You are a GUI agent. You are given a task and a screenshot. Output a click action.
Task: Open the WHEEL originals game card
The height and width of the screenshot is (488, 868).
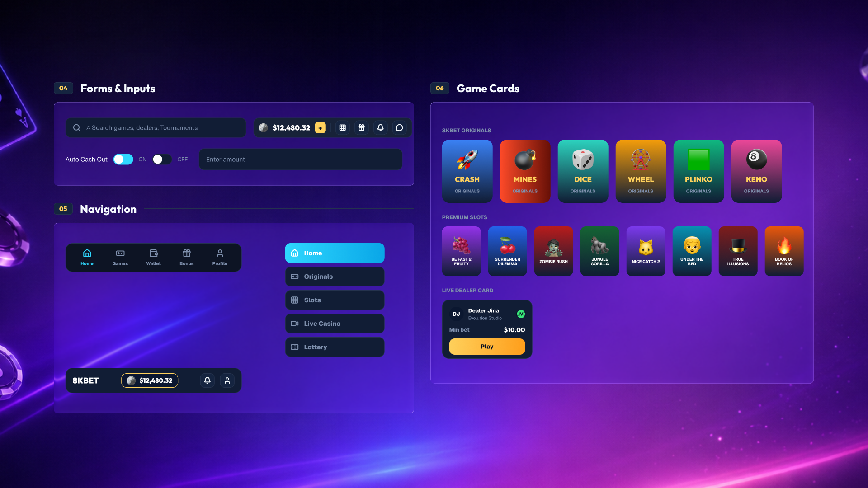[x=641, y=171]
